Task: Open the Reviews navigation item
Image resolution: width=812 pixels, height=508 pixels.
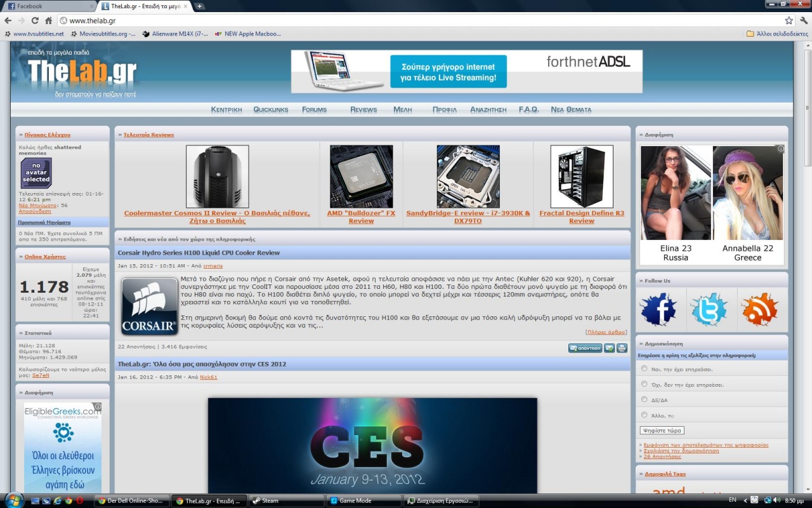Action: [363, 110]
